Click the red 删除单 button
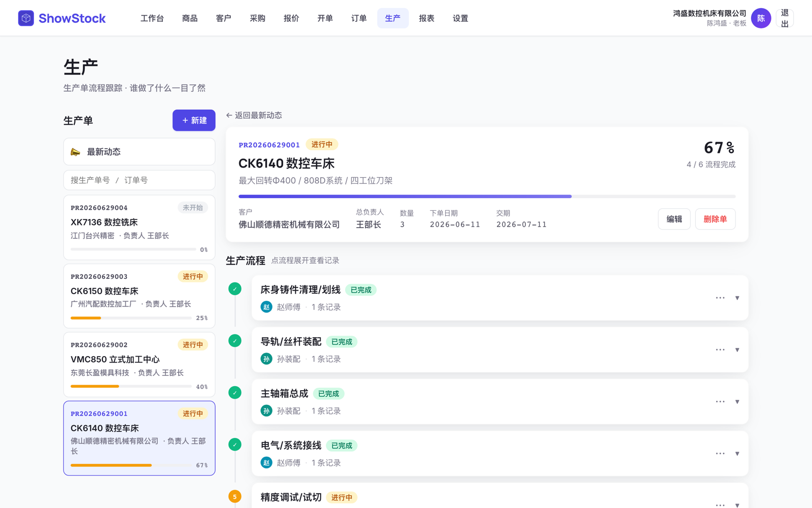812x508 pixels. (715, 219)
